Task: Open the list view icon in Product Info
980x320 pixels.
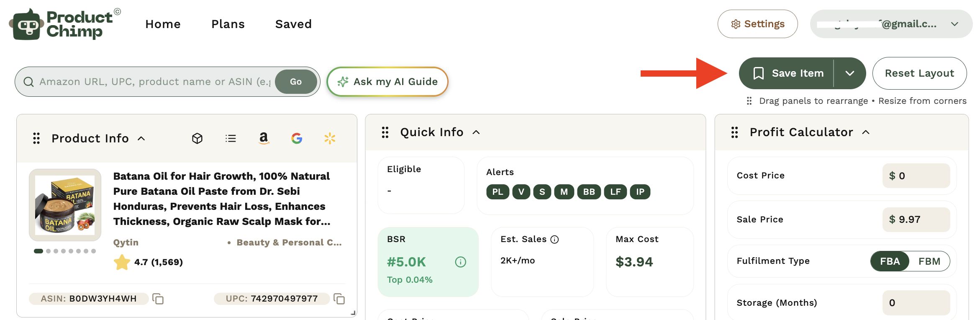Action: click(x=231, y=138)
